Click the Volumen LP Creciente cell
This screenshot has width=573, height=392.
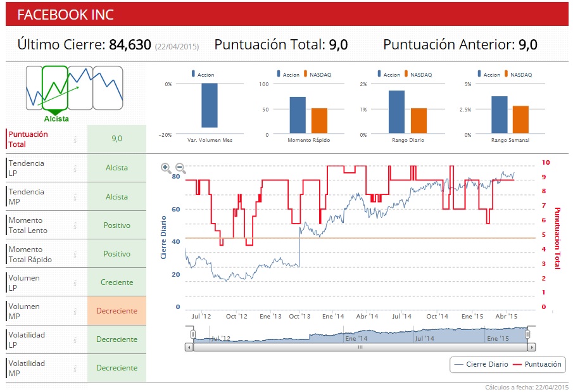point(117,282)
